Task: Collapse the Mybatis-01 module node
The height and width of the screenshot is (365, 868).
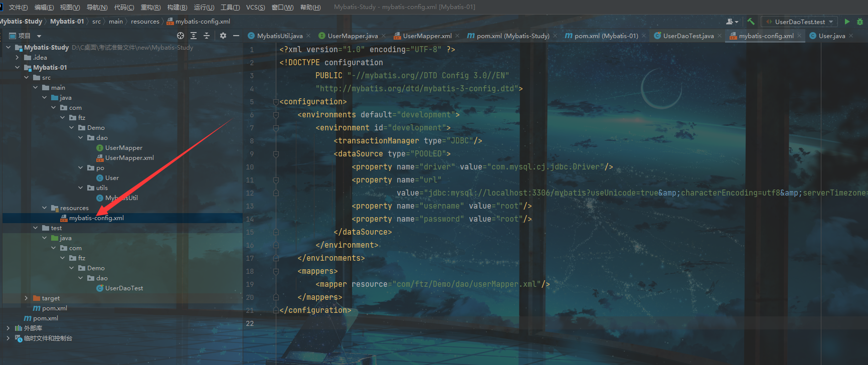Action: 17,68
